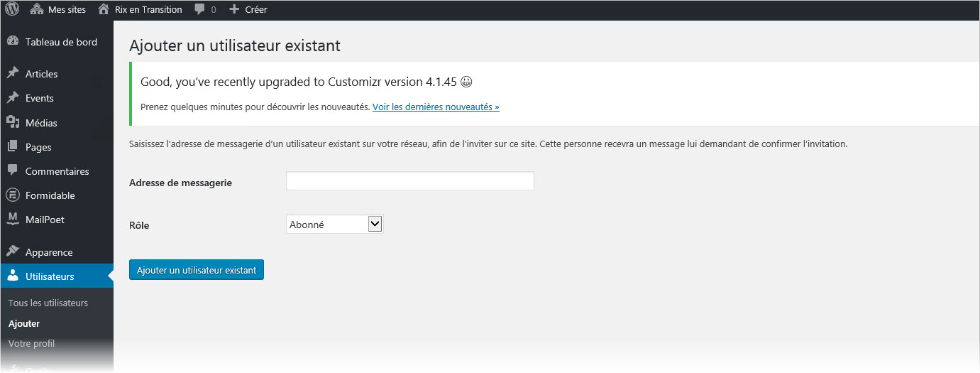Click the Tableau de bord gauge icon
Image resolution: width=980 pixels, height=373 pixels.
pyautogui.click(x=13, y=42)
